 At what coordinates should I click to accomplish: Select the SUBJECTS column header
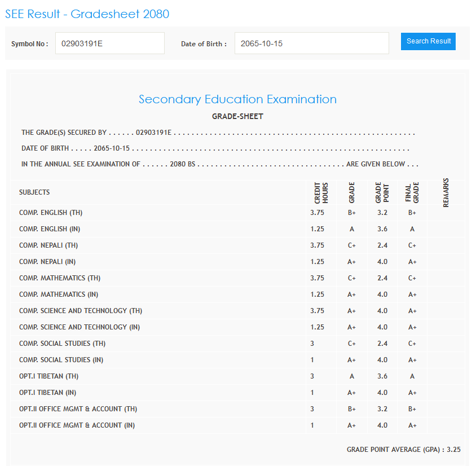[34, 192]
